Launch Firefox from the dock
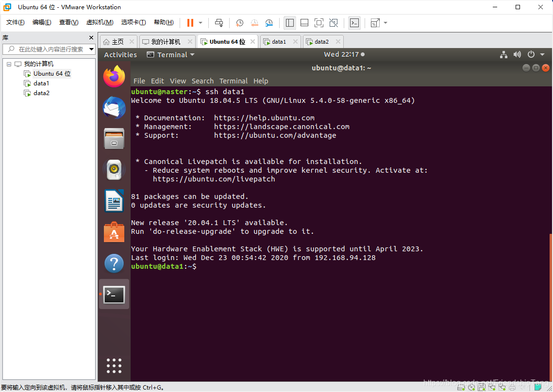Screen dimensions: 553x392 114,76
